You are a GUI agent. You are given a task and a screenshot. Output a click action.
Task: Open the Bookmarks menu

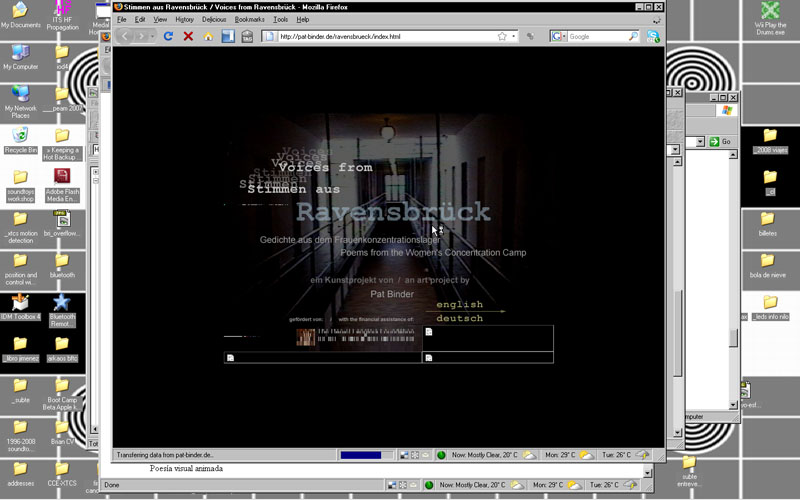coord(250,19)
